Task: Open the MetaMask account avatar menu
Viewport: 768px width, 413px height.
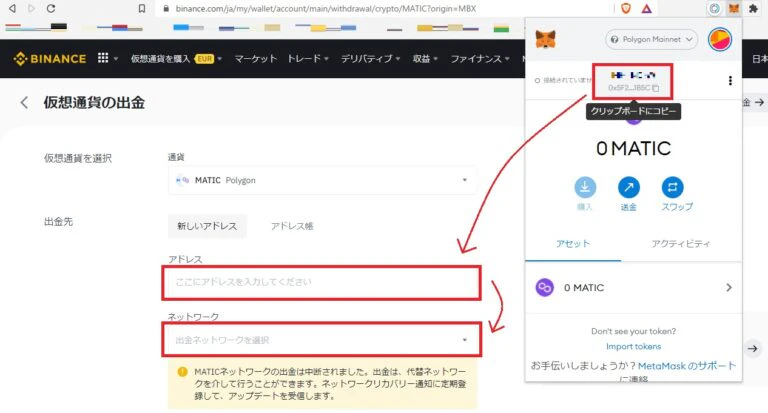Action: (720, 39)
